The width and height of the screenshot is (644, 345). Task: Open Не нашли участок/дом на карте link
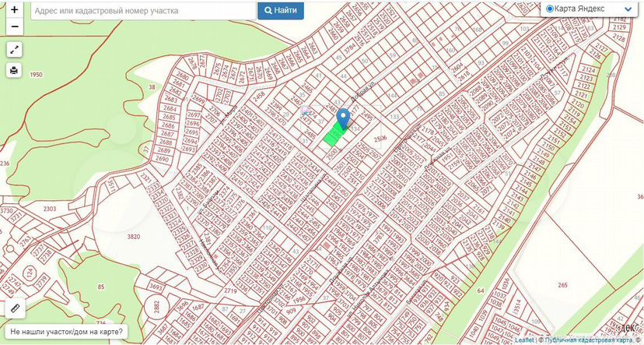(66, 331)
